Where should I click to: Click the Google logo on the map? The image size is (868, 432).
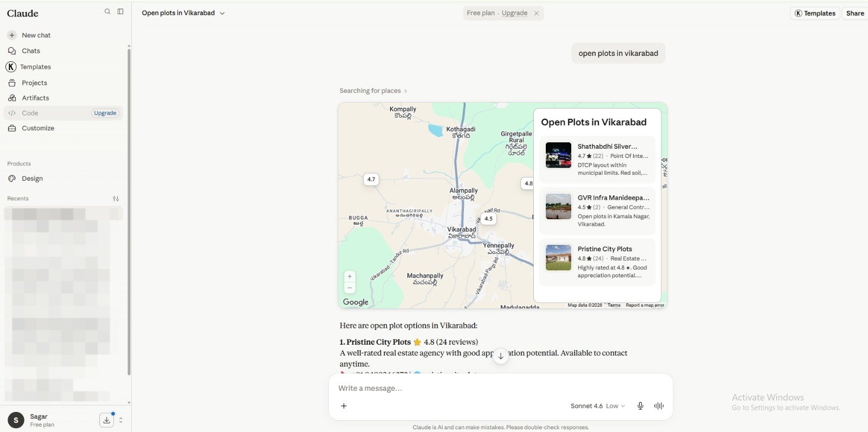(x=356, y=302)
